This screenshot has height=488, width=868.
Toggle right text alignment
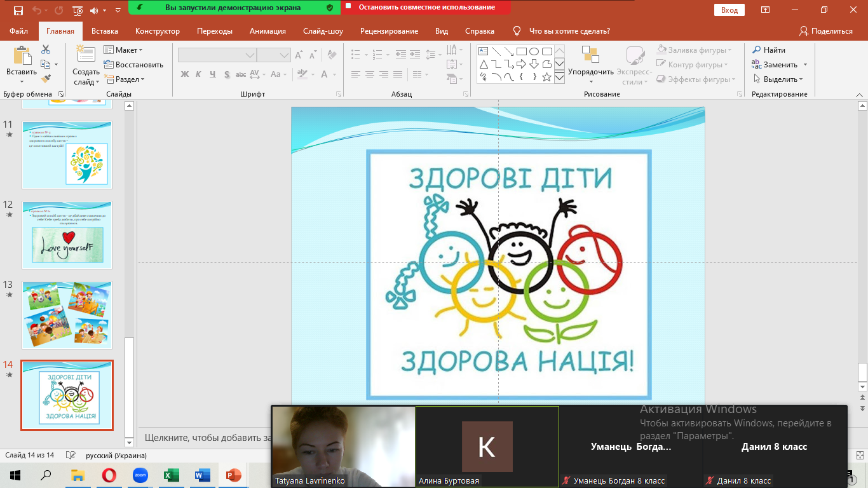pyautogui.click(x=384, y=74)
